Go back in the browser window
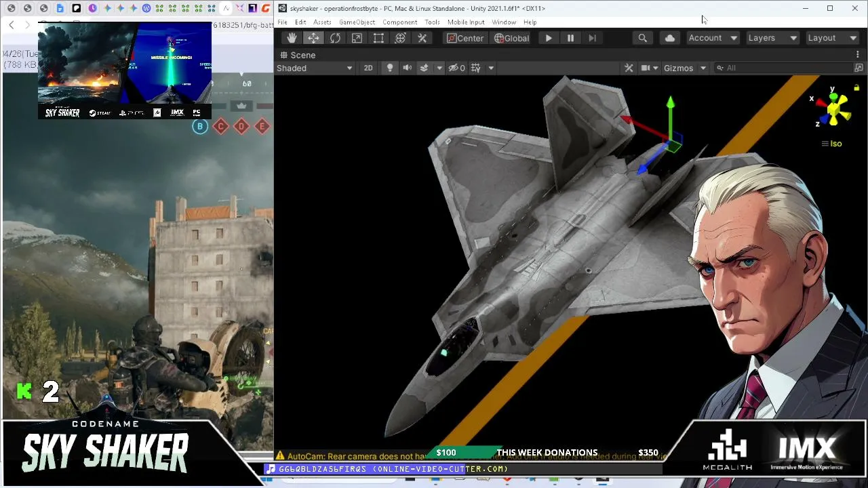 (12, 25)
